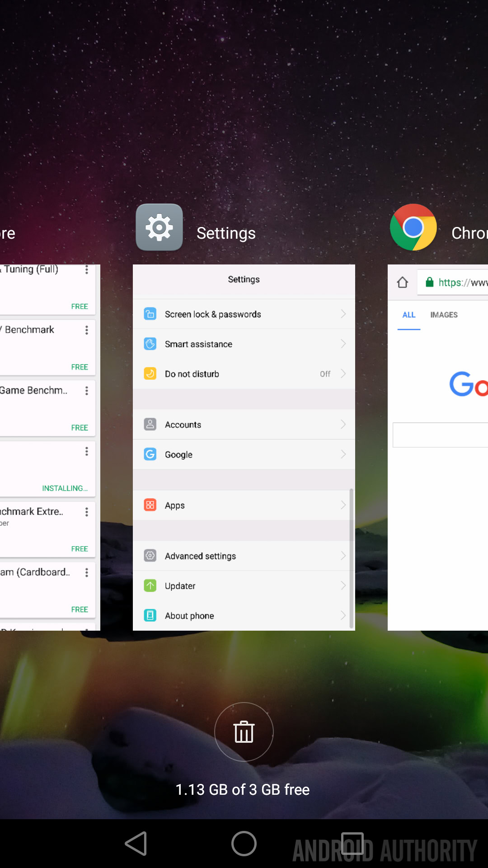Tap the green Updater arrow icon
The image size is (488, 868).
(x=150, y=585)
